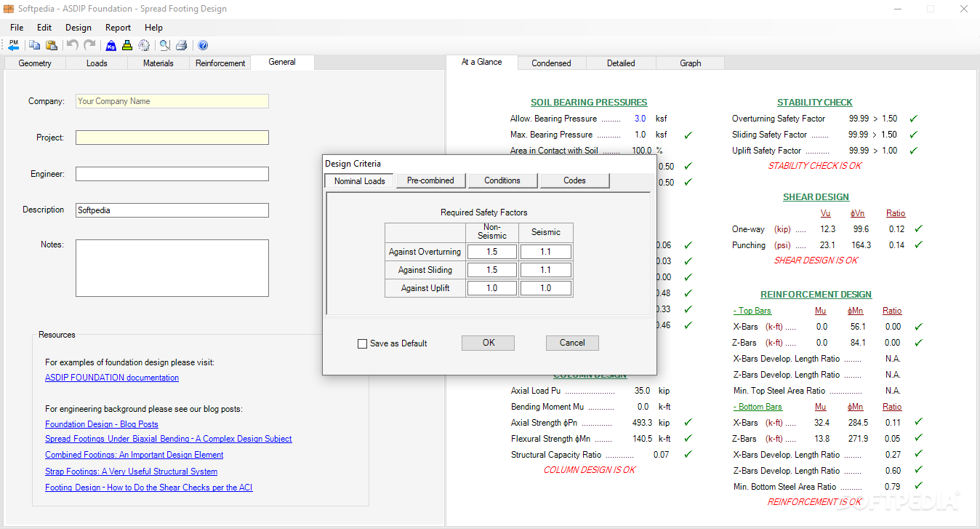The height and width of the screenshot is (529, 980).
Task: Open Strap Footings blog link
Action: point(132,472)
